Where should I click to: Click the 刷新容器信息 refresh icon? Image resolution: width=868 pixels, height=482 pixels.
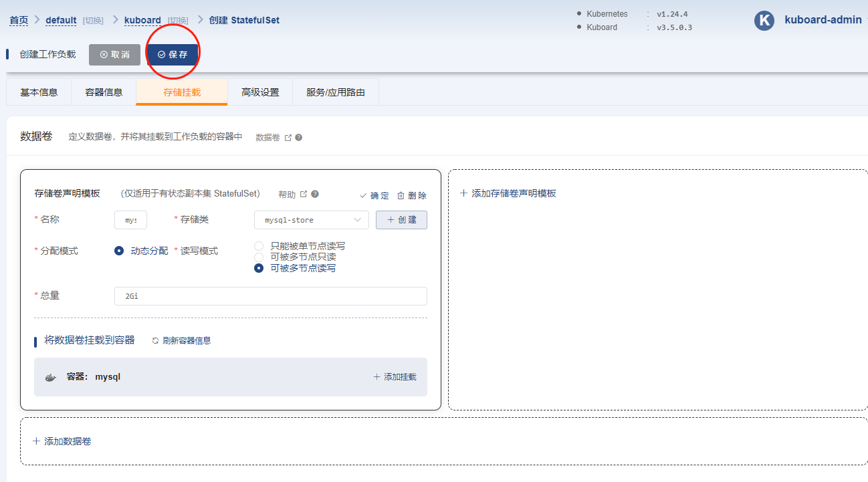point(155,341)
